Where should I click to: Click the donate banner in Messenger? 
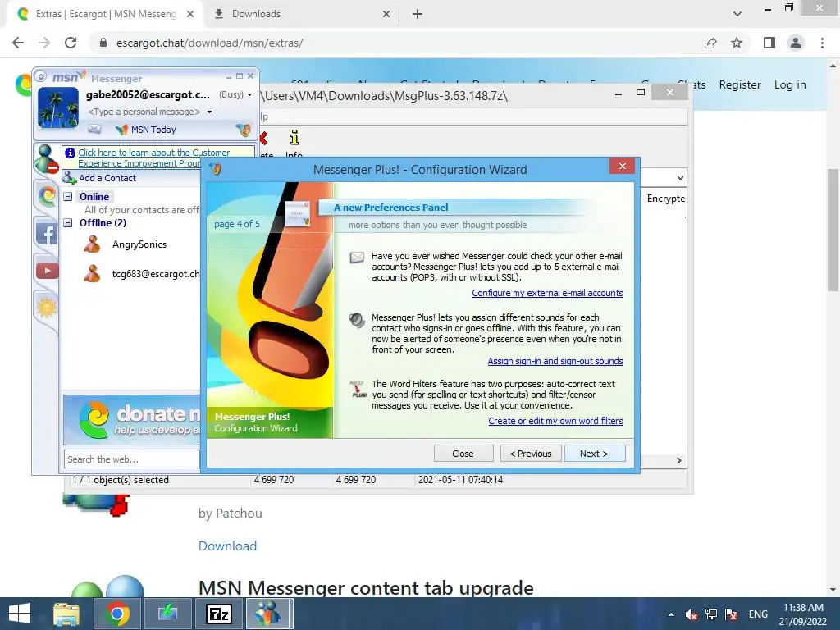click(132, 419)
